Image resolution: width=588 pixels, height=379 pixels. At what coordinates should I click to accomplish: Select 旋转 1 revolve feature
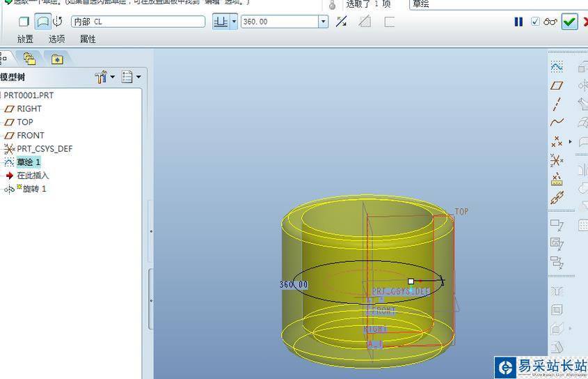pos(34,189)
